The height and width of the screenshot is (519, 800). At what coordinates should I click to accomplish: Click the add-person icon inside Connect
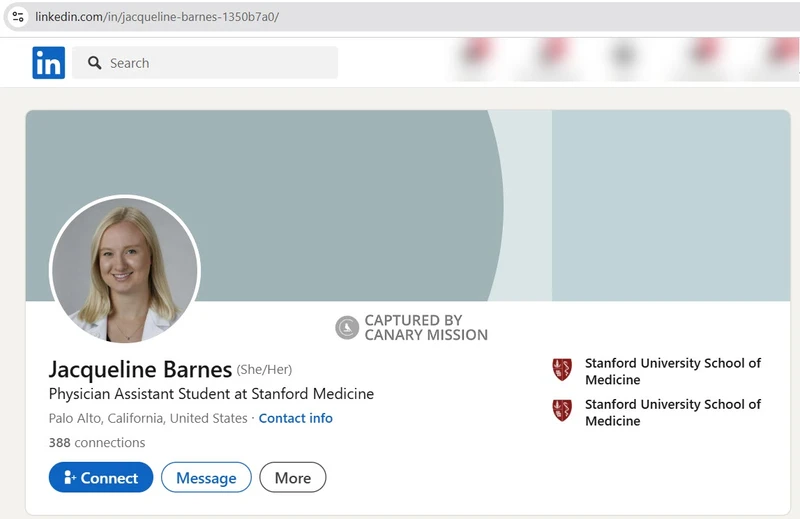click(x=70, y=477)
